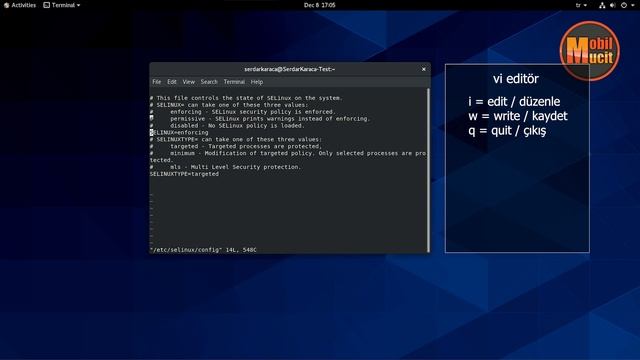The image size is (640, 360).
Task: Click the 'targeted - Targeted processes are protected' line
Action: [x=236, y=146]
